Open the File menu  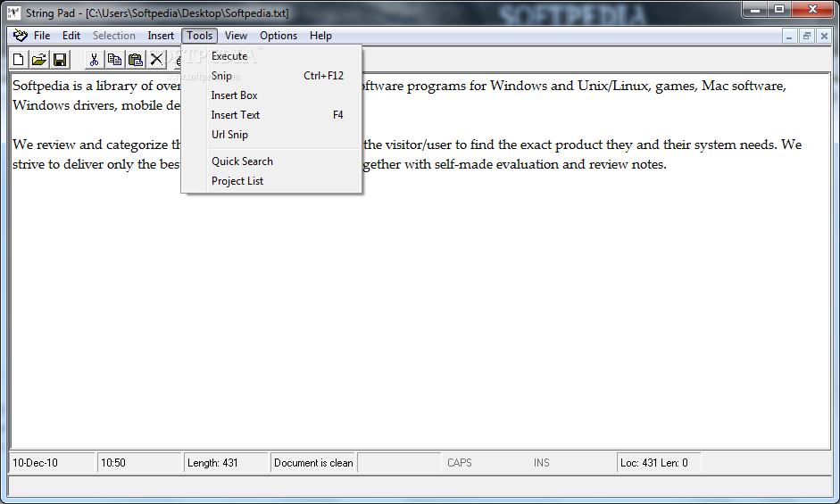click(42, 36)
